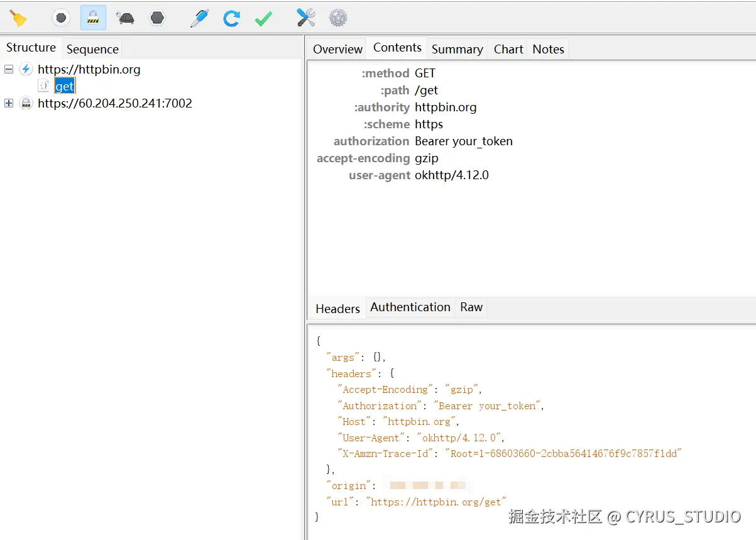Click the "args" line in JSON response
Image resolution: width=756 pixels, height=540 pixels.
tap(356, 357)
